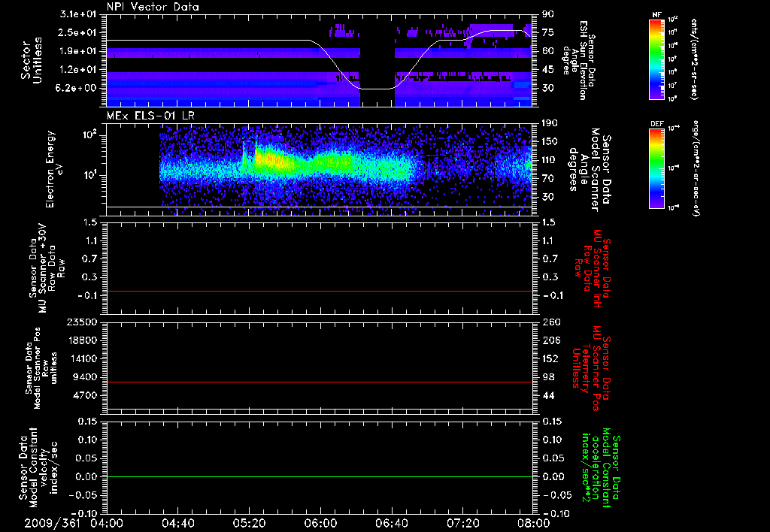
Task: Click the 04:40 time axis label
Action: point(177,523)
